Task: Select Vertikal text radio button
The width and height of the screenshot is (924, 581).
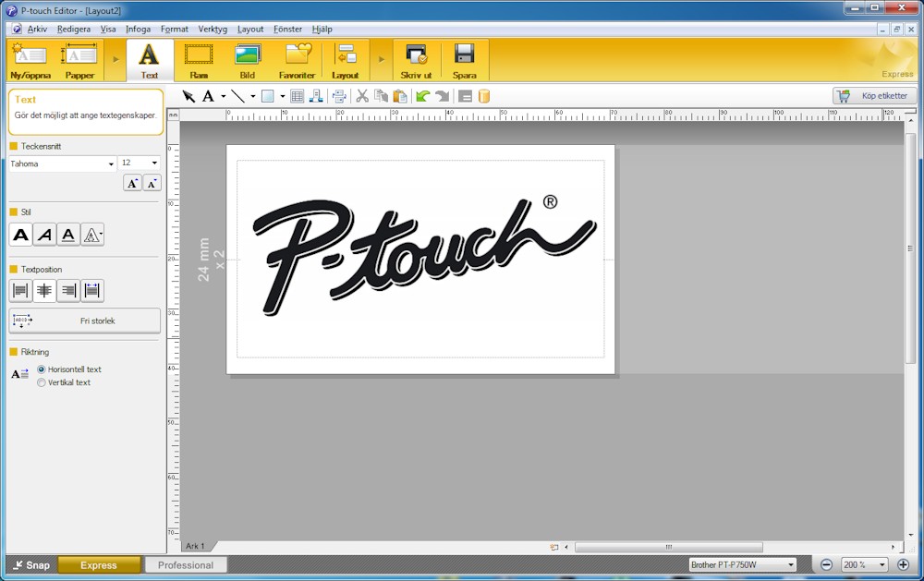Action: coord(42,382)
